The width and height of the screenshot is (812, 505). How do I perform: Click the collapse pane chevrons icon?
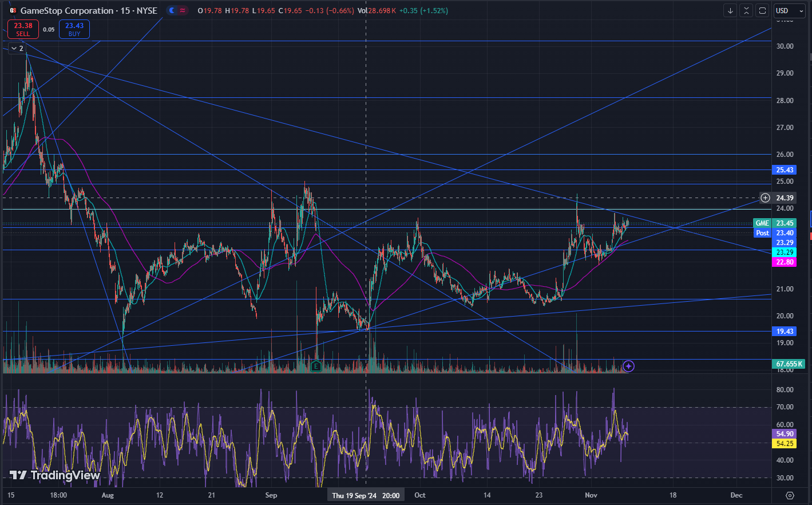tap(746, 11)
